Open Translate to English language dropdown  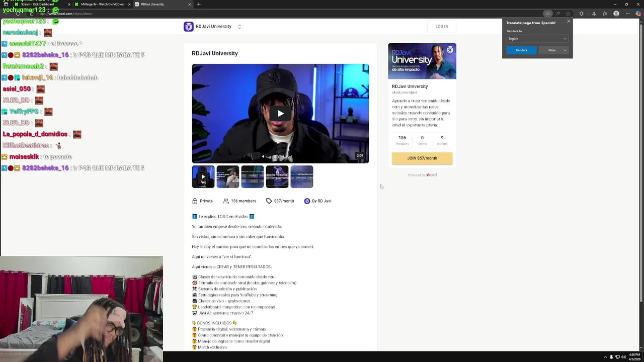[537, 39]
